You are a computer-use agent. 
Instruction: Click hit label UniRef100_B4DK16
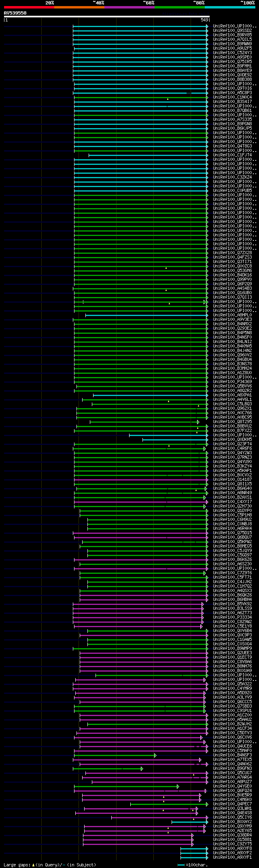point(232,275)
